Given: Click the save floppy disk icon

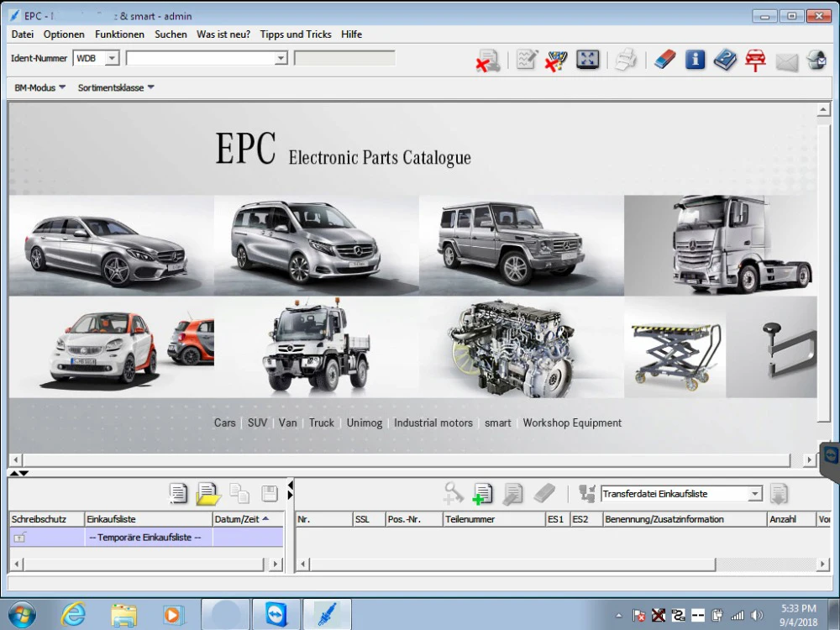Looking at the screenshot, I should pyautogui.click(x=270, y=493).
